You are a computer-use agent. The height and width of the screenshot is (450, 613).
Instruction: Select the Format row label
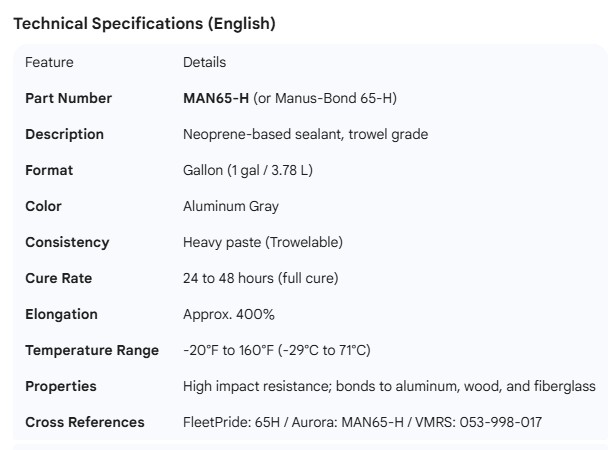[x=49, y=170]
